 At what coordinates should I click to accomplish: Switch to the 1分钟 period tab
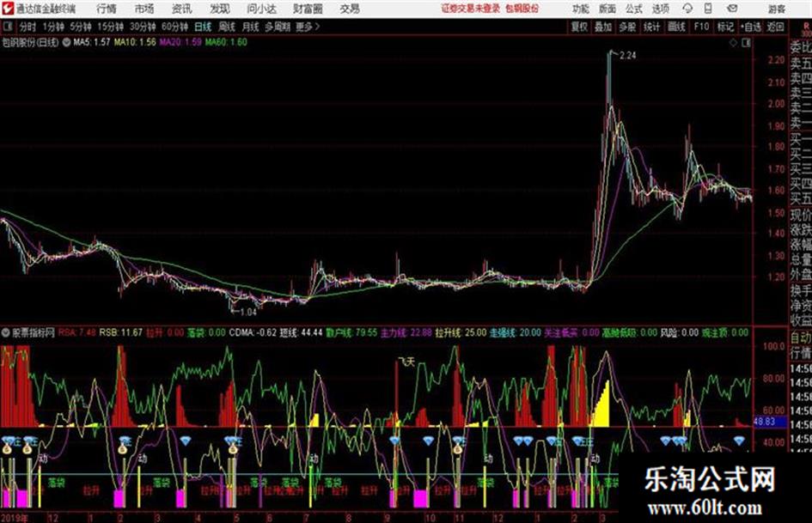click(x=52, y=27)
